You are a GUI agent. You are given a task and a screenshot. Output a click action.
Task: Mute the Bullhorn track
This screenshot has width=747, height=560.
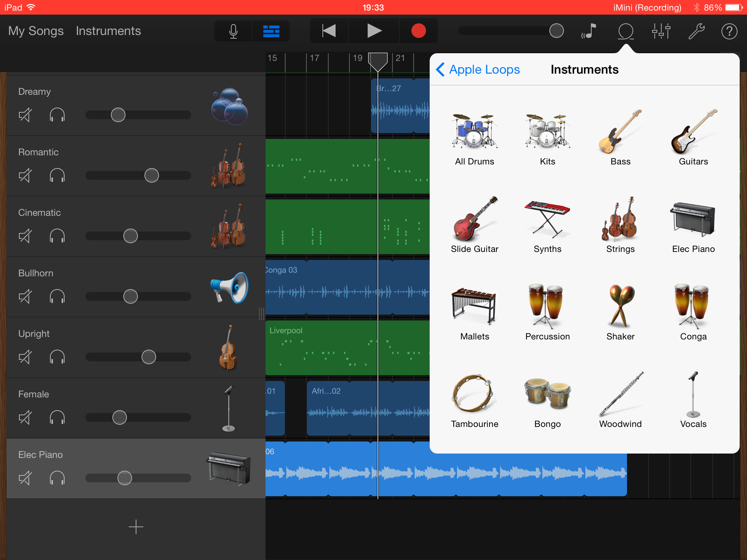[x=26, y=297]
